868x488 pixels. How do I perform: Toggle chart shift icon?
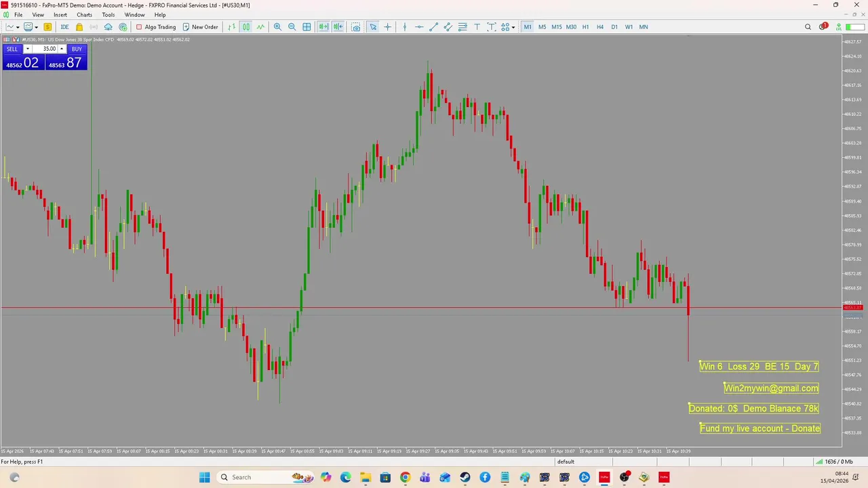click(338, 27)
